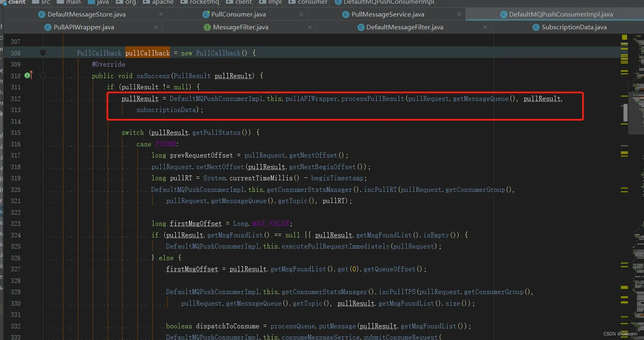Click the processPullResult method call

[x=373, y=98]
